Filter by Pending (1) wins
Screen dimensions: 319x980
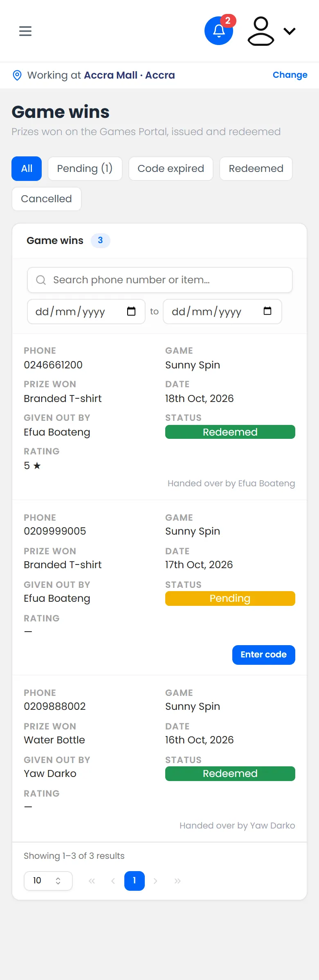[x=85, y=169]
